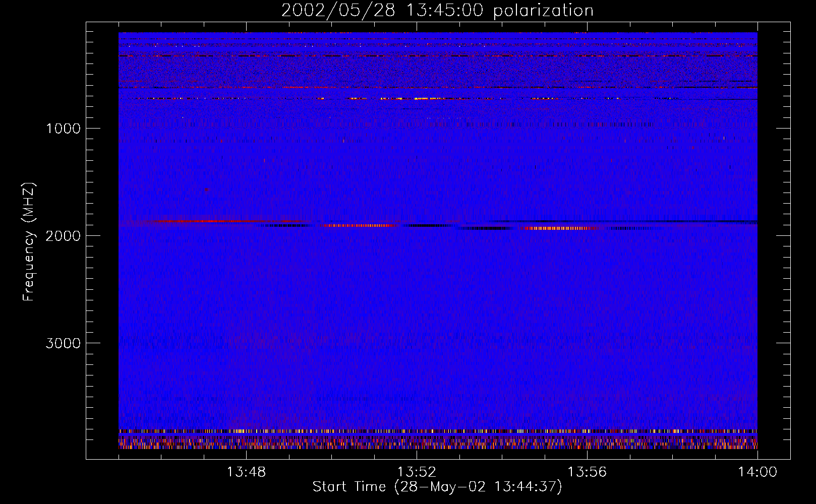Image resolution: width=816 pixels, height=504 pixels.
Task: Click the "13:52" time tick label
Action: click(x=417, y=472)
